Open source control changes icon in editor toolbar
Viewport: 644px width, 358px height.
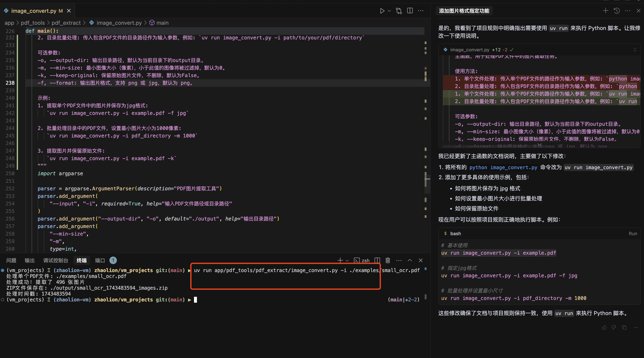(x=399, y=11)
